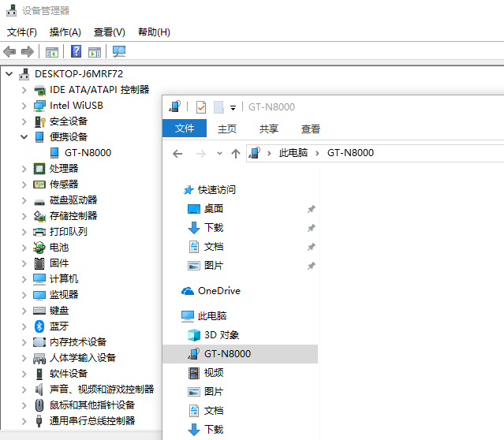Collapse the DESKTOP-J6MRF72 root node
This screenshot has height=440, width=504.
point(9,73)
